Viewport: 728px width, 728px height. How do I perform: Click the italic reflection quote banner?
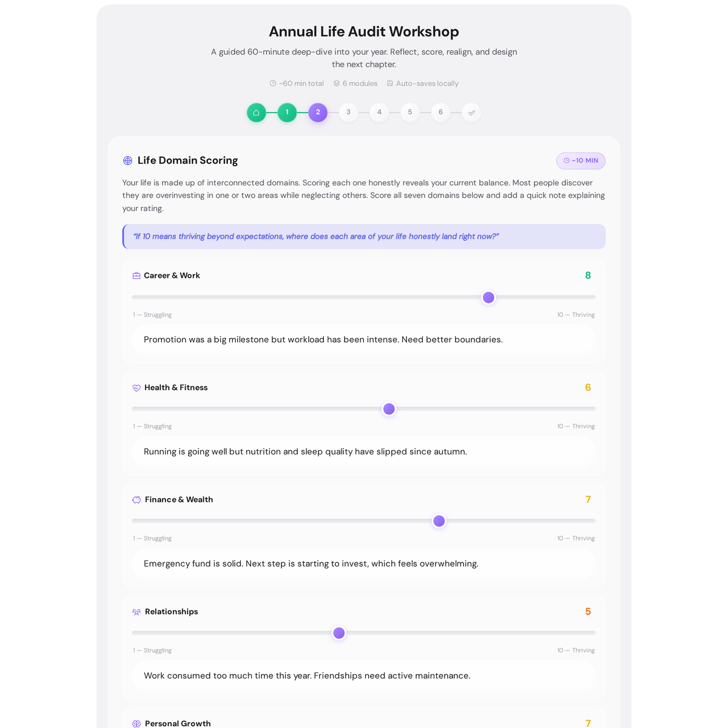[x=363, y=237]
